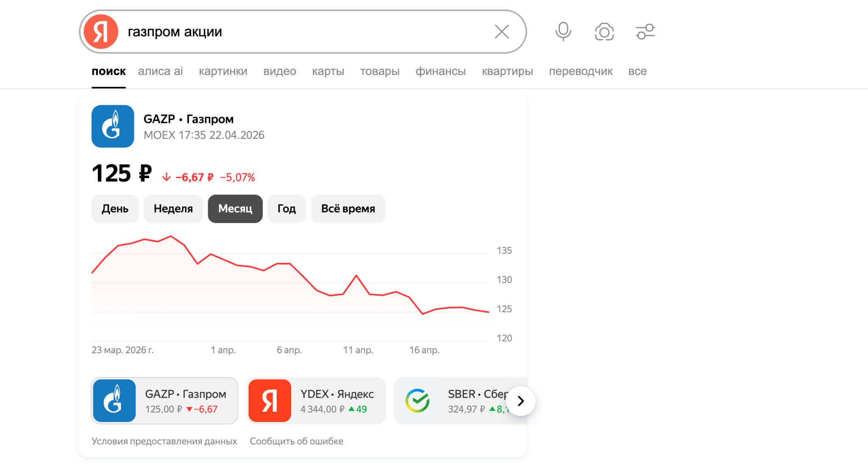Switch to the картинки tab
Screen dimensions: 868x469
click(223, 71)
